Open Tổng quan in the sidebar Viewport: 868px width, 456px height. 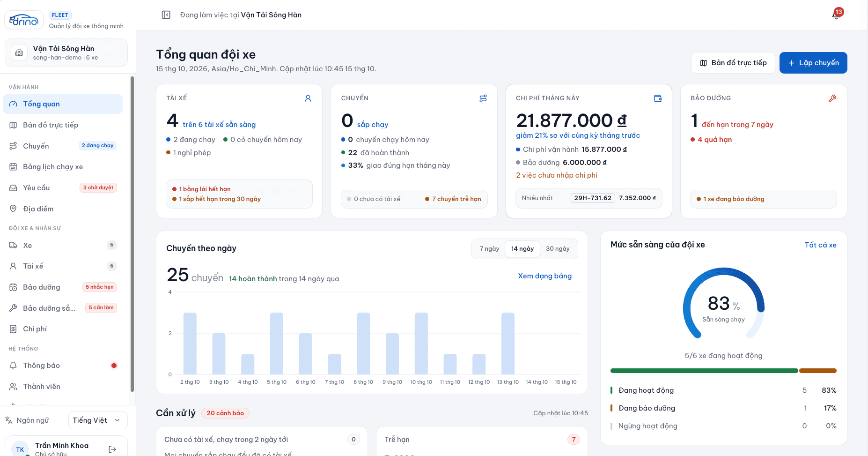(x=63, y=104)
